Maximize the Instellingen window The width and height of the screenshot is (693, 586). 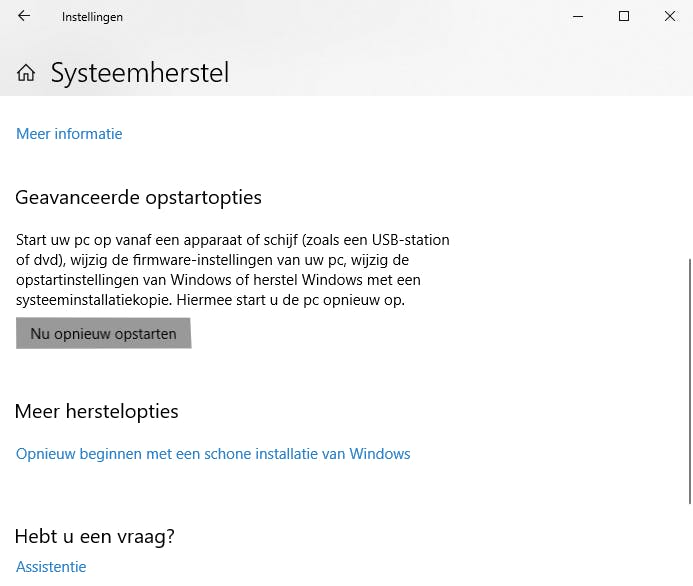[x=624, y=16]
